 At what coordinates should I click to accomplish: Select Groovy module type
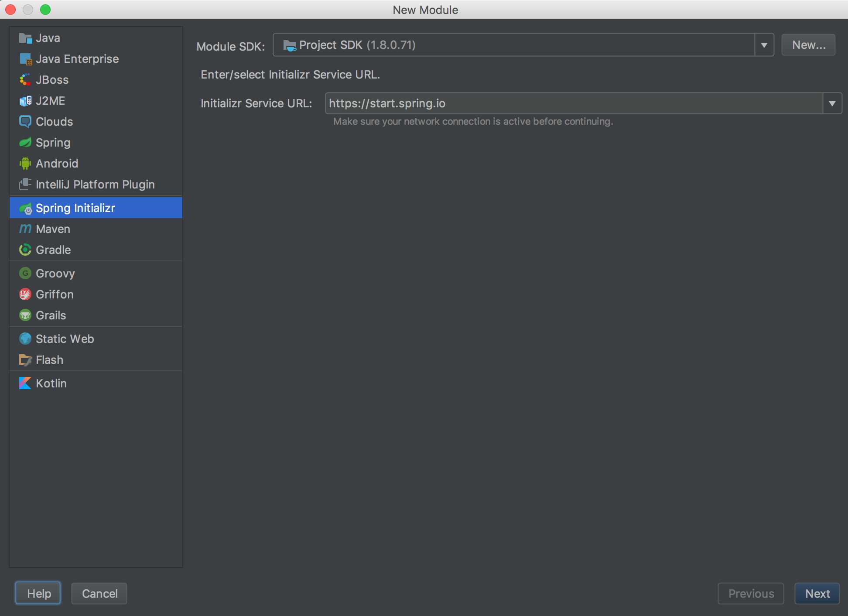[x=96, y=274]
